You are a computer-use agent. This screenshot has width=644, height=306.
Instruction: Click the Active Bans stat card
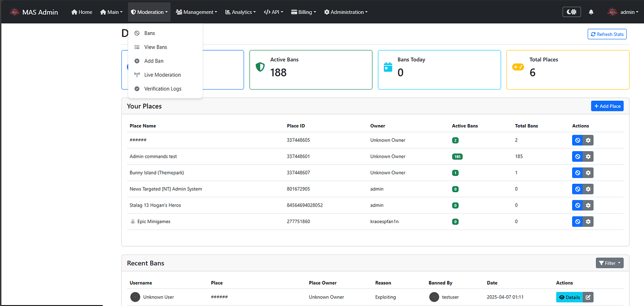pyautogui.click(x=311, y=70)
